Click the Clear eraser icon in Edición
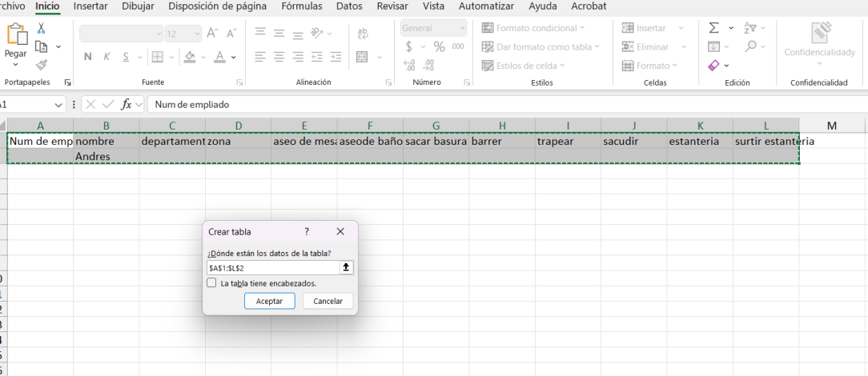This screenshot has height=376, width=868. [713, 66]
